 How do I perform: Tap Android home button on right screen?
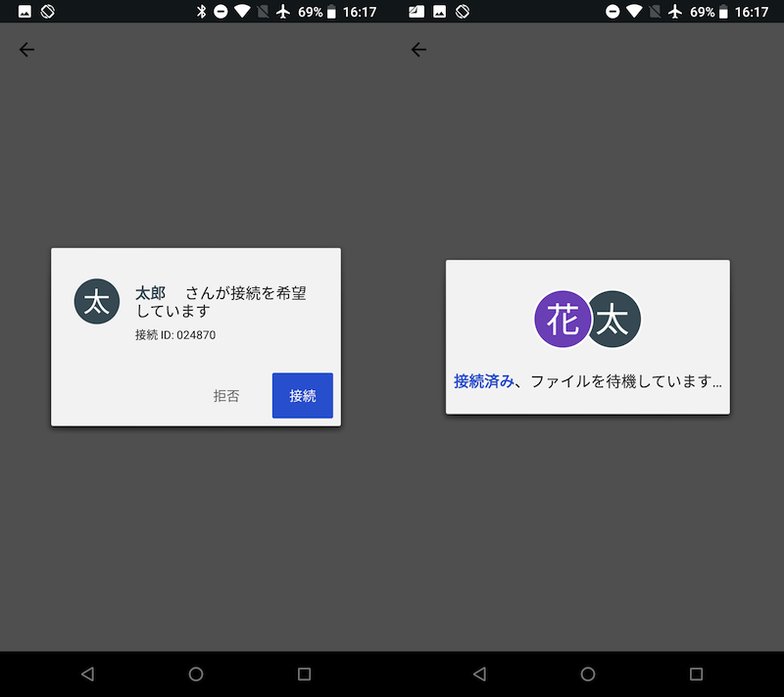588,674
